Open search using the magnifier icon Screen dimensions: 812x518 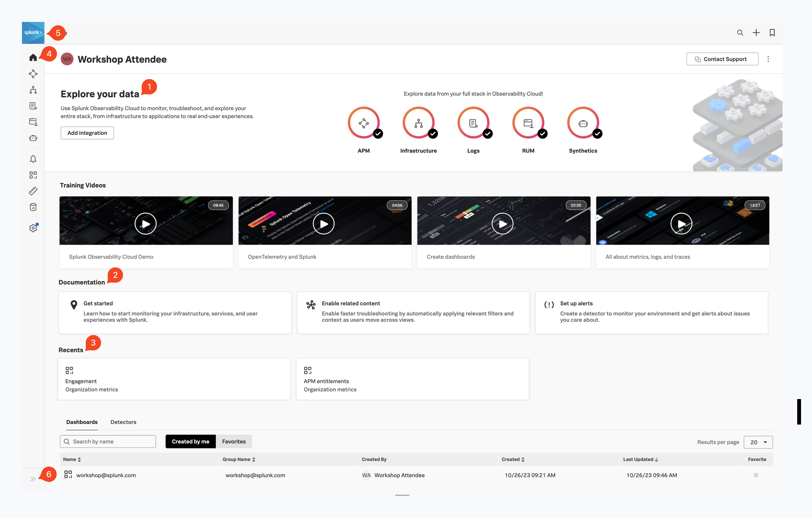pos(740,32)
